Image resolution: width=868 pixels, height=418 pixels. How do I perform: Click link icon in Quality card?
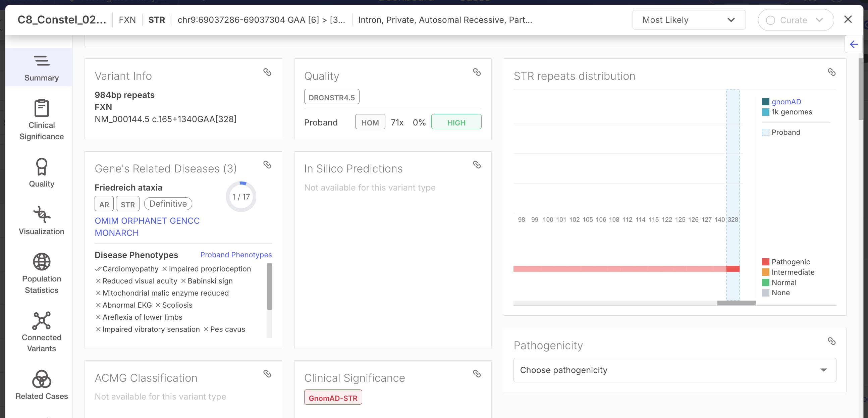coord(477,72)
